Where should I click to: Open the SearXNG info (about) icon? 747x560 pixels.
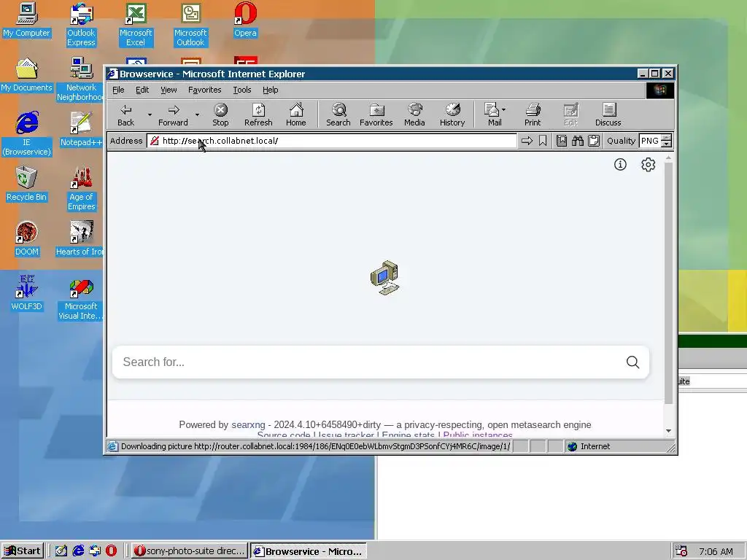(620, 165)
